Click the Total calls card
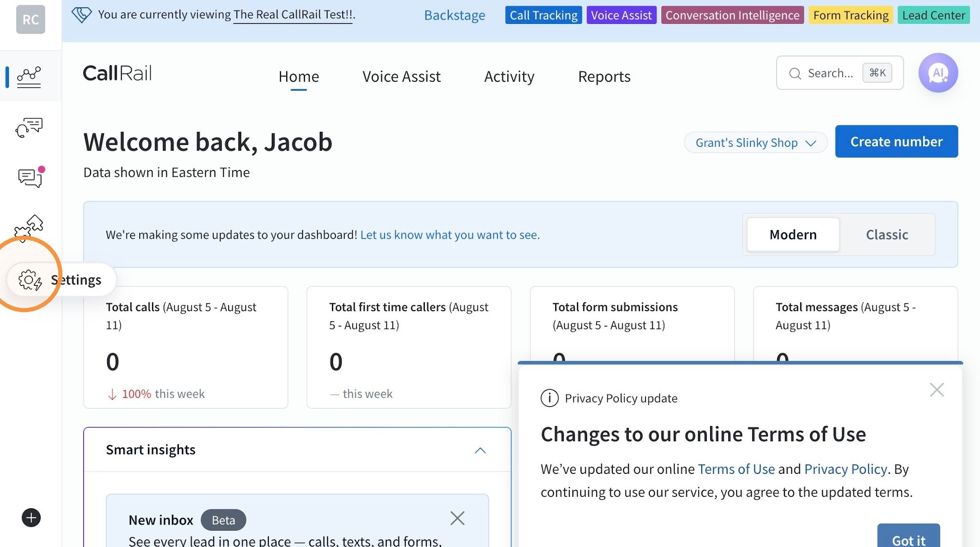This screenshot has width=980, height=547. coord(186,347)
